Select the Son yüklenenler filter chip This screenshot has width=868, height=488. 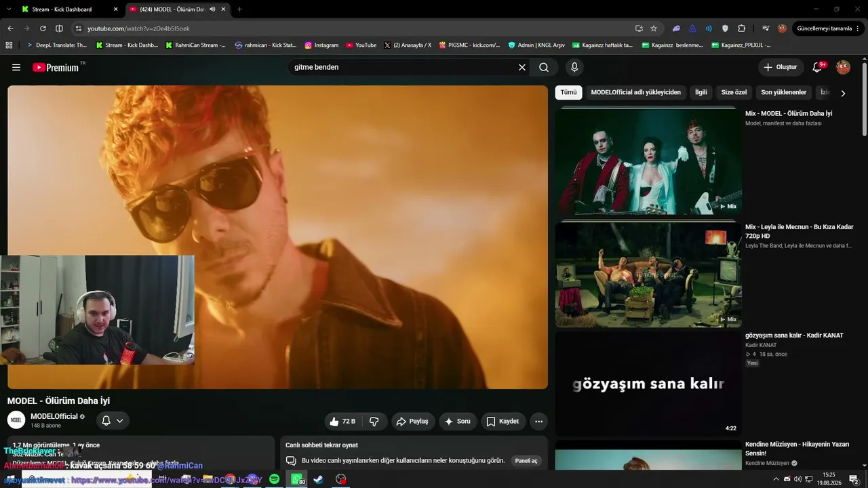(783, 92)
